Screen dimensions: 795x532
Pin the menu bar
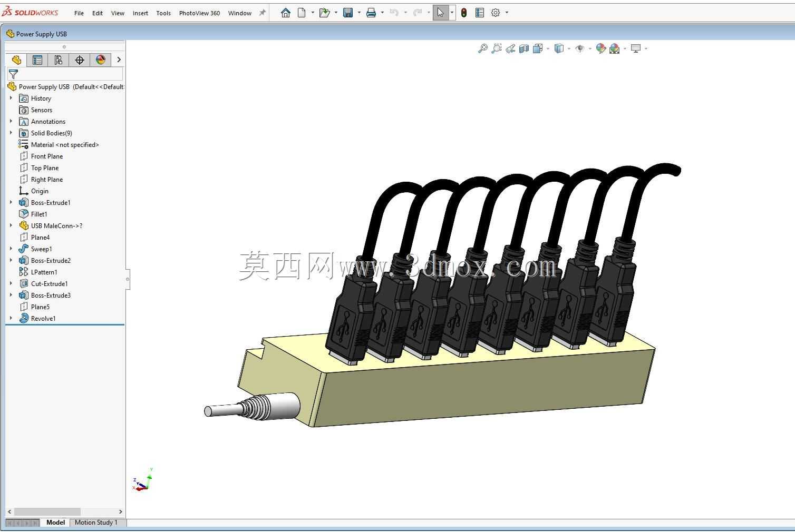(262, 13)
